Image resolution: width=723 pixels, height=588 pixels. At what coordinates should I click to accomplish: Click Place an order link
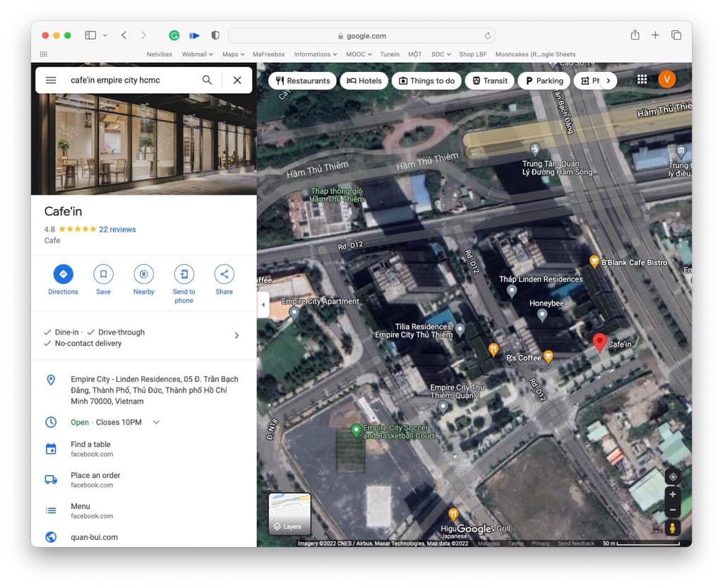tap(144, 480)
